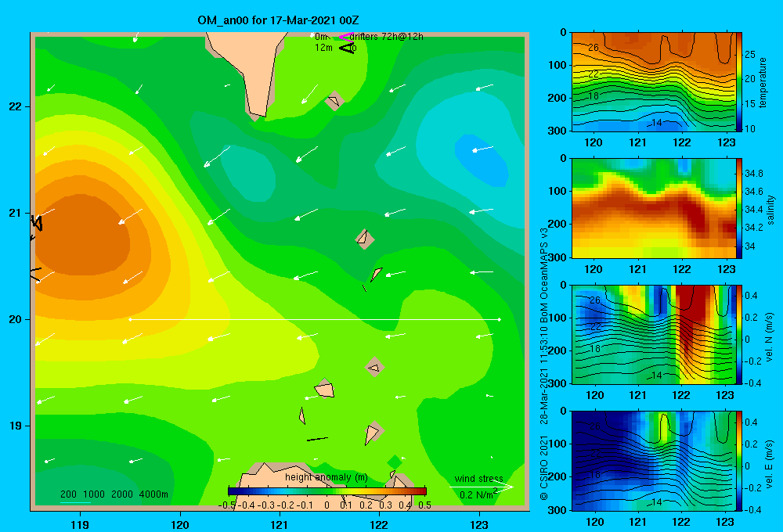Screen dimensions: 783x532
Task: Click the main map's latitude label '22'
Action: click(16, 106)
